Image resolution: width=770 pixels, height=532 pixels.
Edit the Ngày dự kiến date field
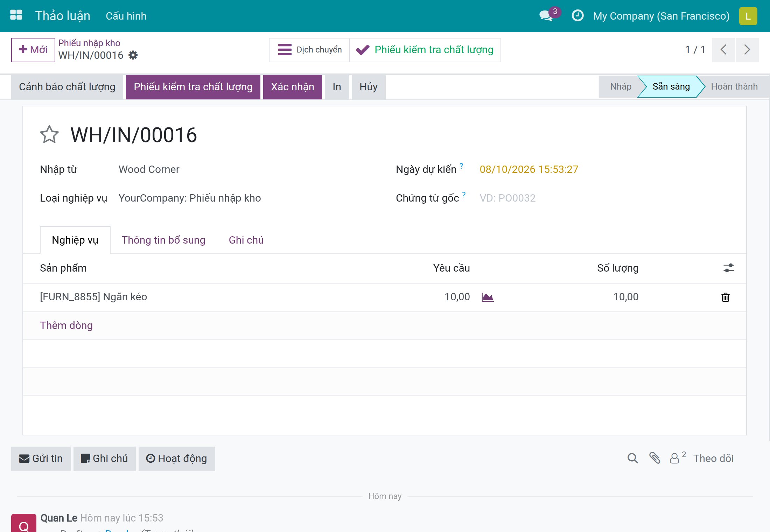[528, 169]
